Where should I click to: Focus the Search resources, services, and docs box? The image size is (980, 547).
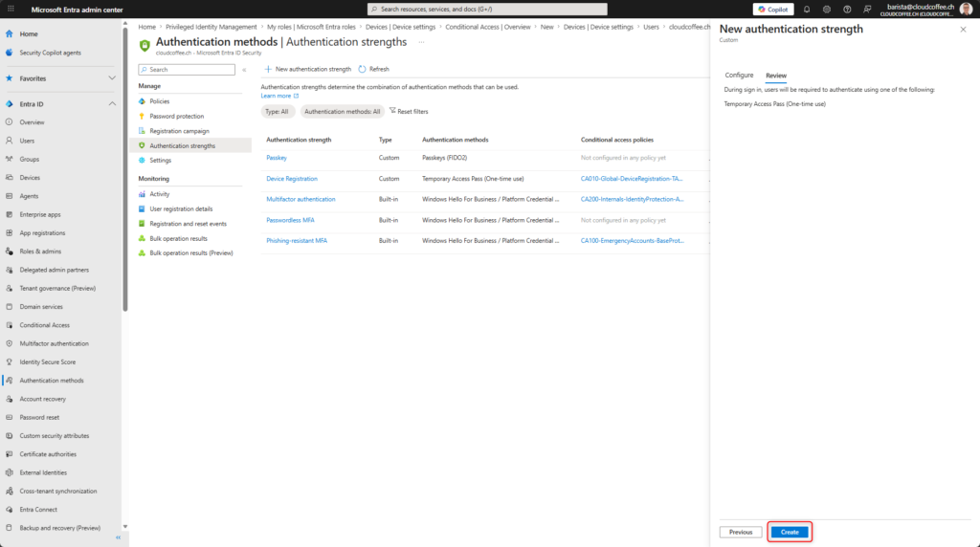487,10
